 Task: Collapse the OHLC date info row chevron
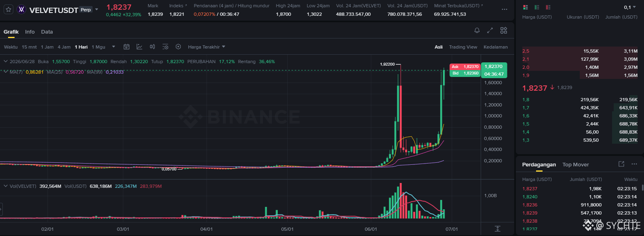(6, 62)
